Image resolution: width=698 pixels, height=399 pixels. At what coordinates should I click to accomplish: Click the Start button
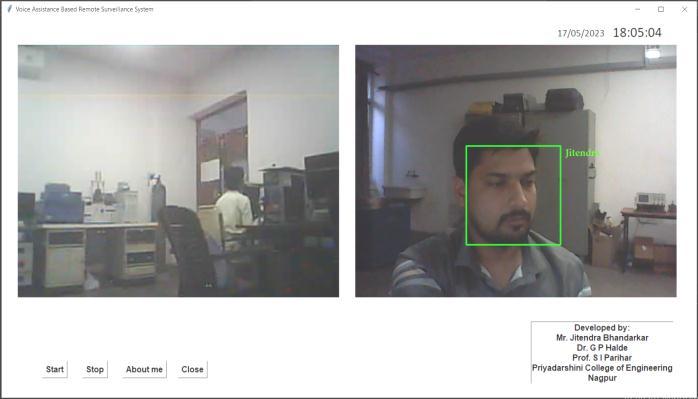pyautogui.click(x=55, y=369)
